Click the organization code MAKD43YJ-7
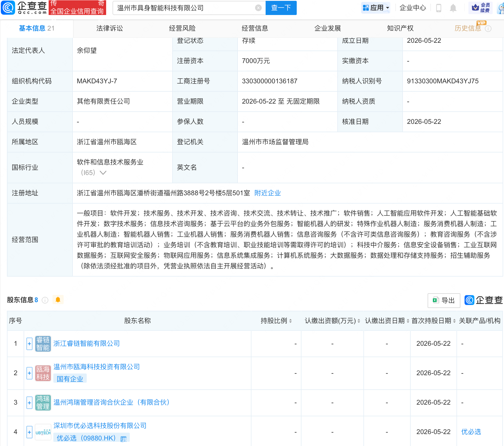The image size is (504, 446). point(97,81)
